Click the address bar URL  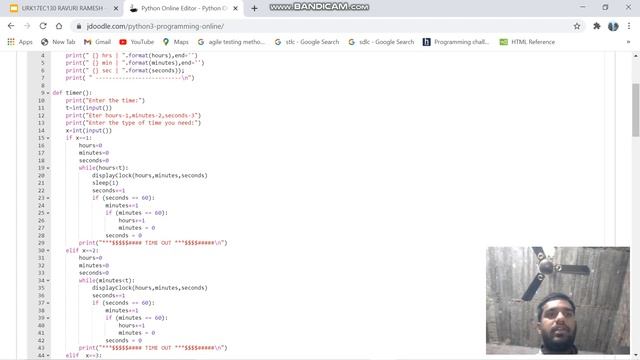point(155,26)
